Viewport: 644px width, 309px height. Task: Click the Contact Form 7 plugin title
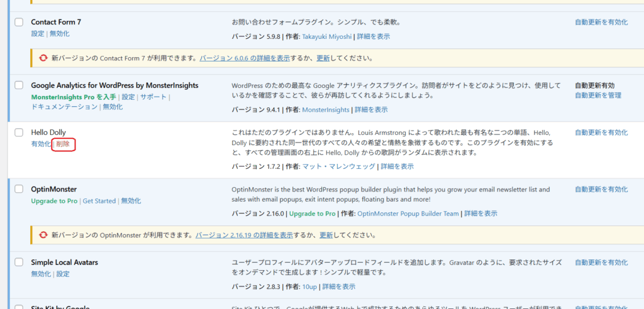click(56, 22)
